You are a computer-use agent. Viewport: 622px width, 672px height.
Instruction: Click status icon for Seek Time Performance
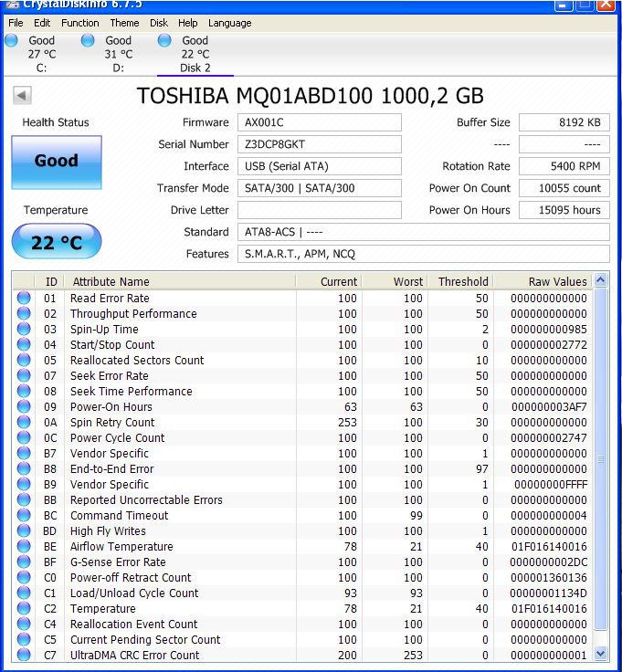24,391
